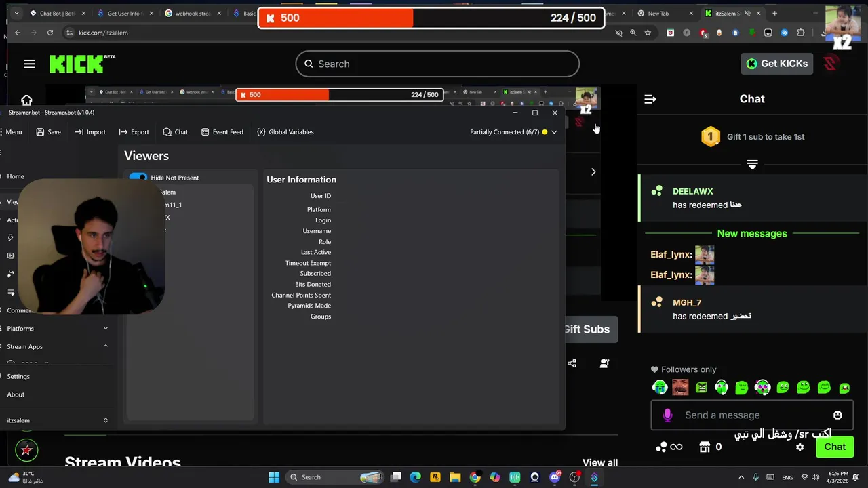
Task: Open Settings in Streamer.bot sidebar
Action: point(18,376)
